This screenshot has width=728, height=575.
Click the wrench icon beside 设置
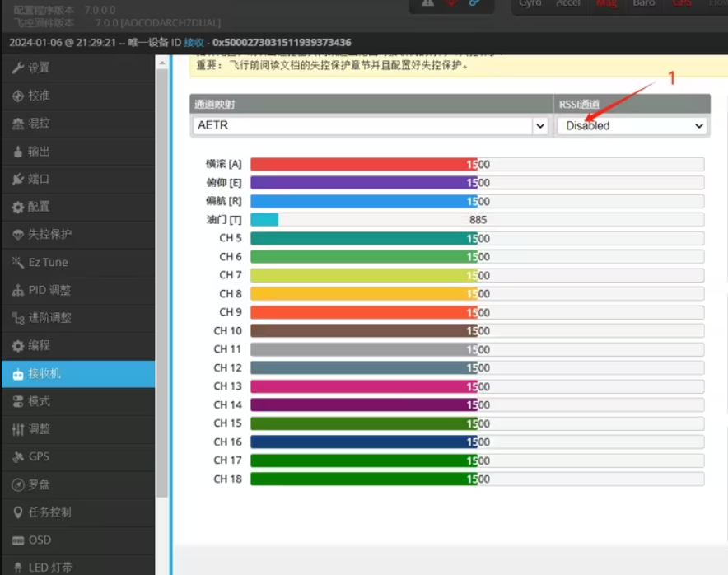coord(17,68)
